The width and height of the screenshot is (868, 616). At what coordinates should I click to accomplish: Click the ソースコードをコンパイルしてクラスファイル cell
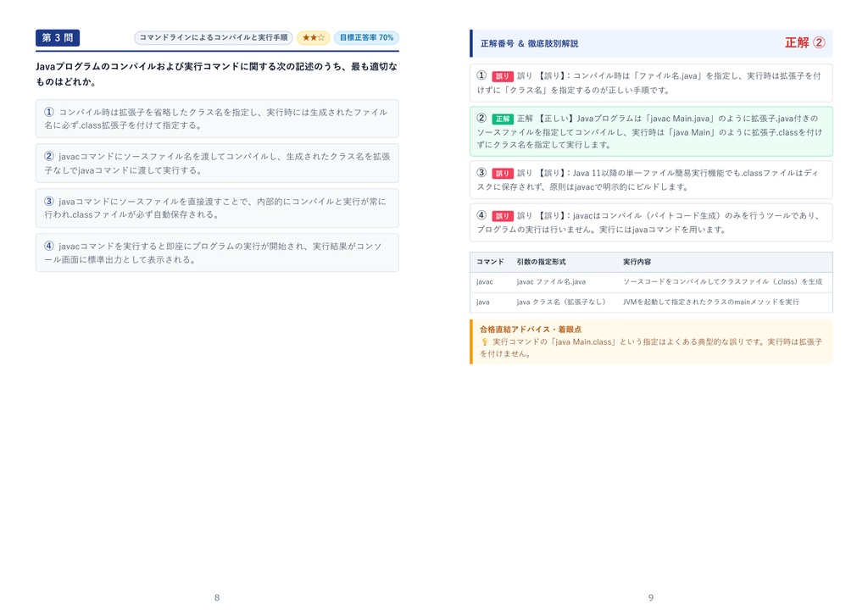(722, 281)
